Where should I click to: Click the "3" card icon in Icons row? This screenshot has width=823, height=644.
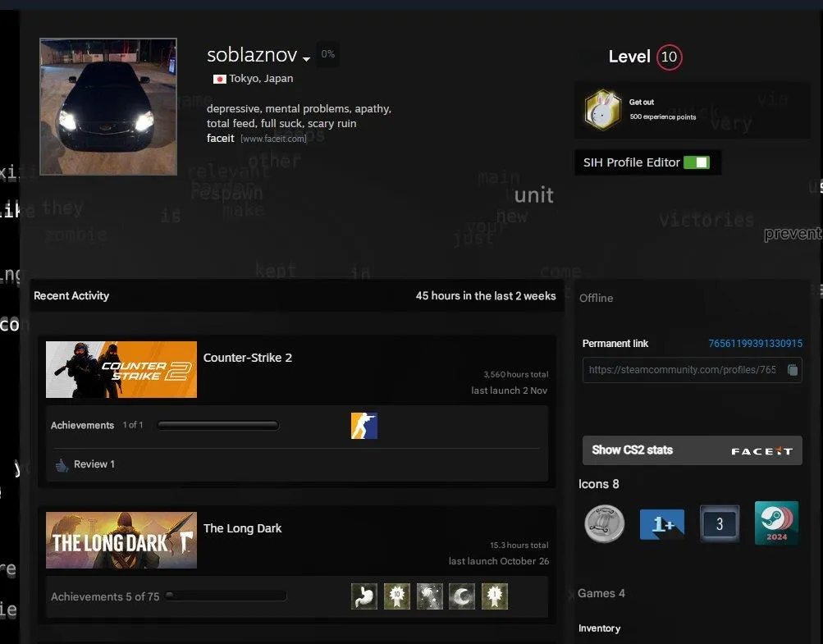719,523
